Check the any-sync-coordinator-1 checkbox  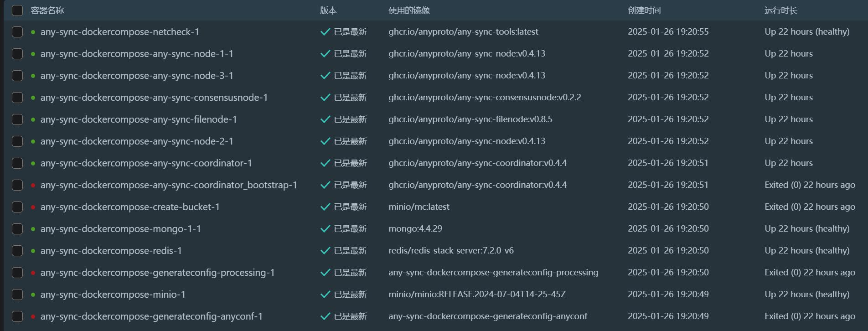coord(17,163)
